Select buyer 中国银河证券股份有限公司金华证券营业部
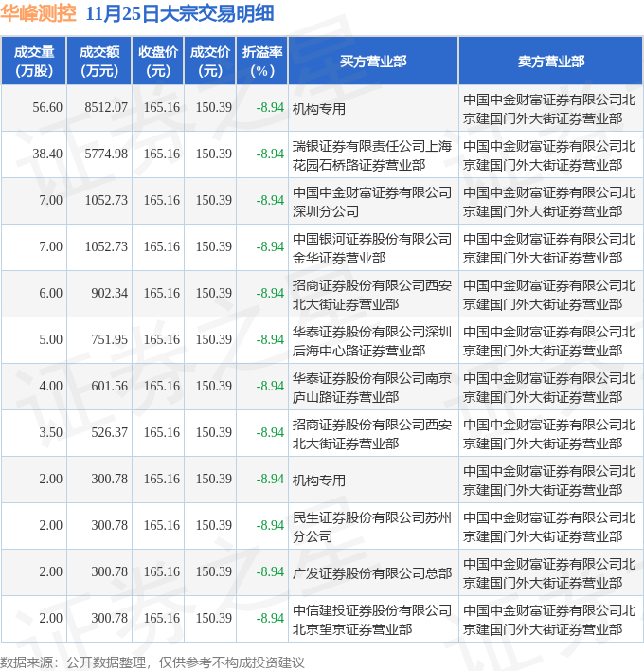644x671 pixels. tap(372, 248)
